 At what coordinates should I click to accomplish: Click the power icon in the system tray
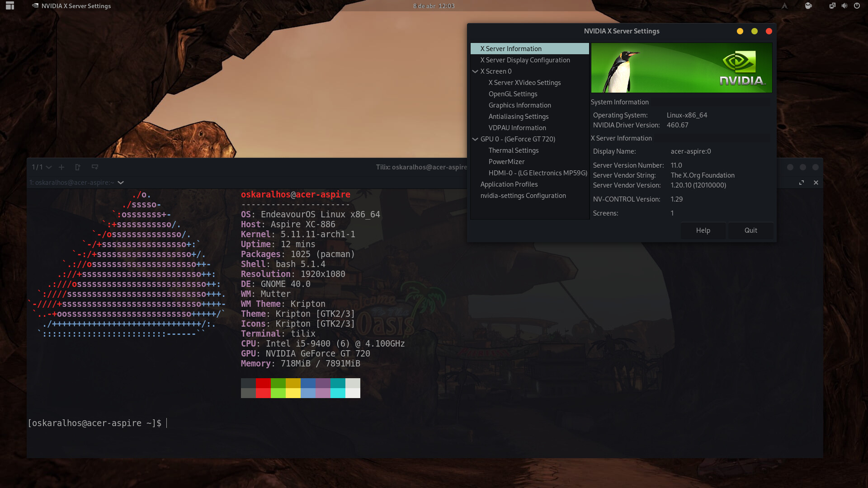point(857,6)
